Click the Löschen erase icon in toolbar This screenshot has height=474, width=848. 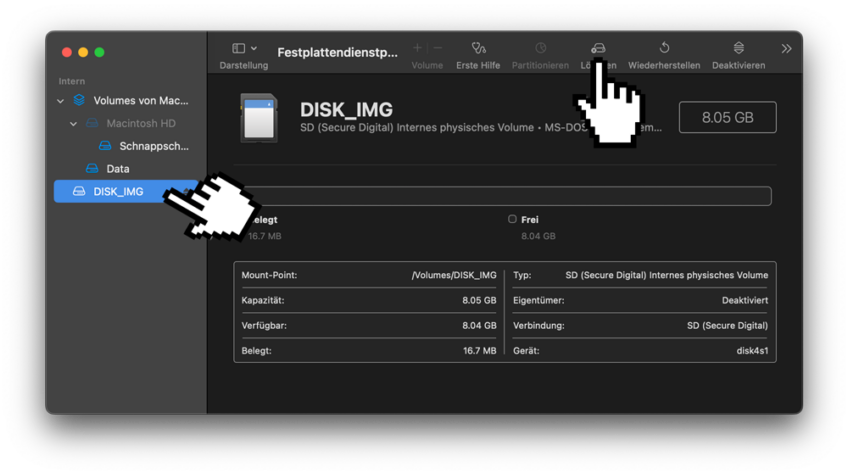598,48
